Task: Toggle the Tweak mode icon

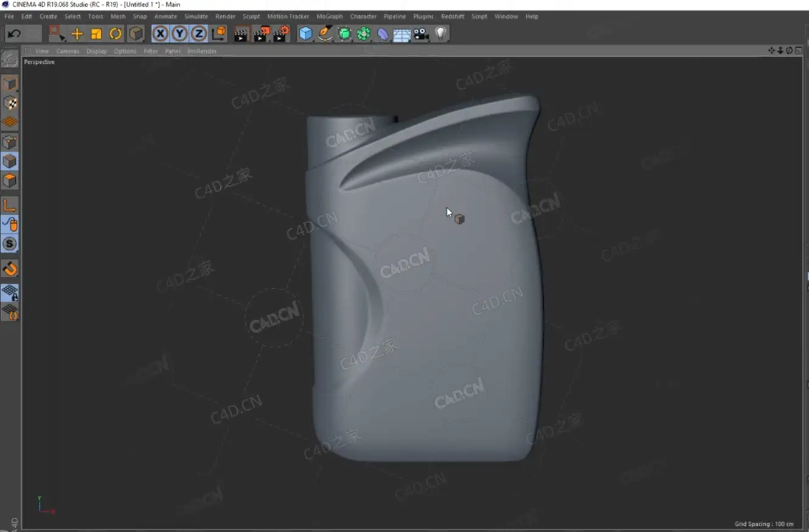Action: [x=9, y=224]
